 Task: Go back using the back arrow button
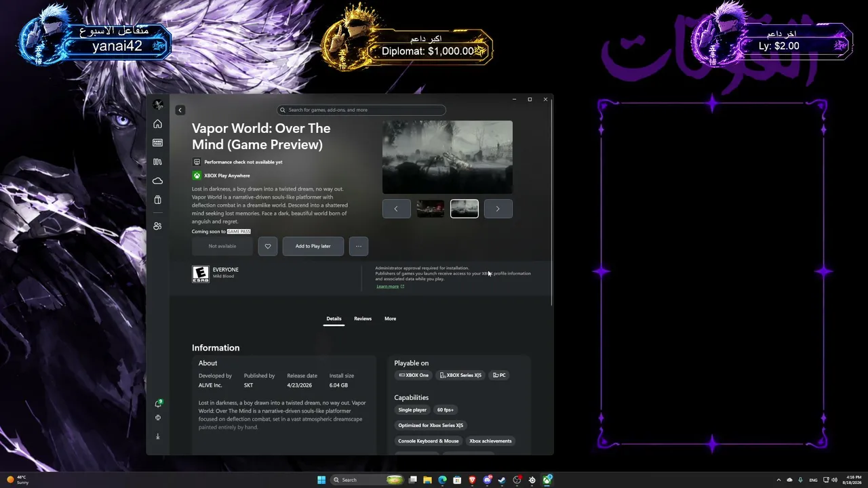tap(180, 110)
